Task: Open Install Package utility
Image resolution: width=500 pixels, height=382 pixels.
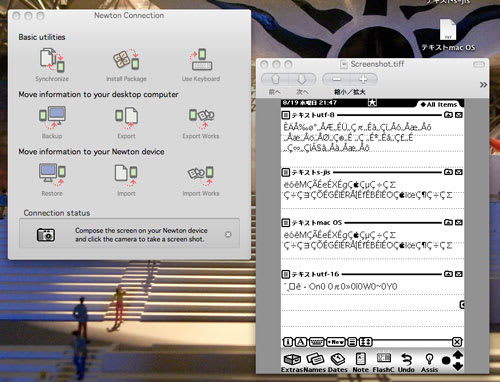Action: (x=126, y=60)
